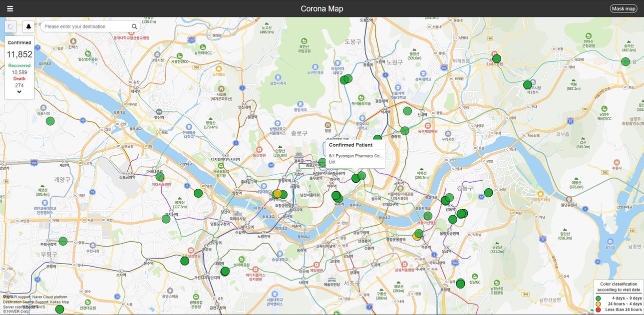
Task: Click the red Less than 24 hours swatch
Action: [x=598, y=310]
